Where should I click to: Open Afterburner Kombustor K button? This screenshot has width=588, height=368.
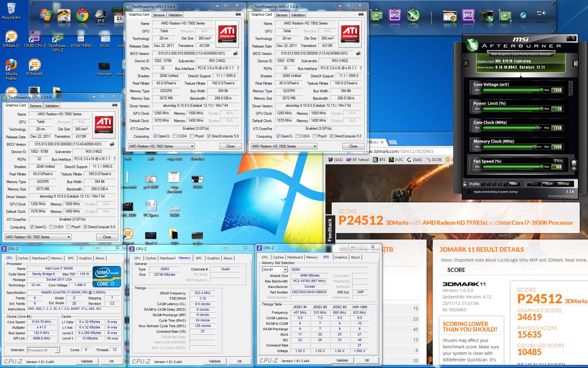point(466,63)
